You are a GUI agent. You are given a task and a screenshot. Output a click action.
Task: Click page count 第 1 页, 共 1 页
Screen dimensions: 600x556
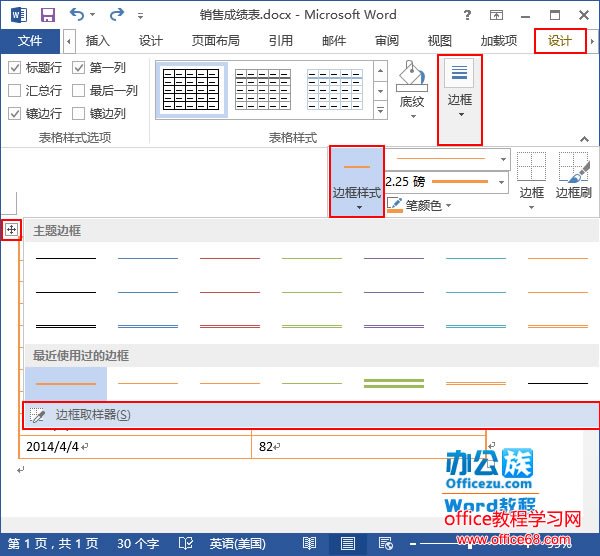53,543
